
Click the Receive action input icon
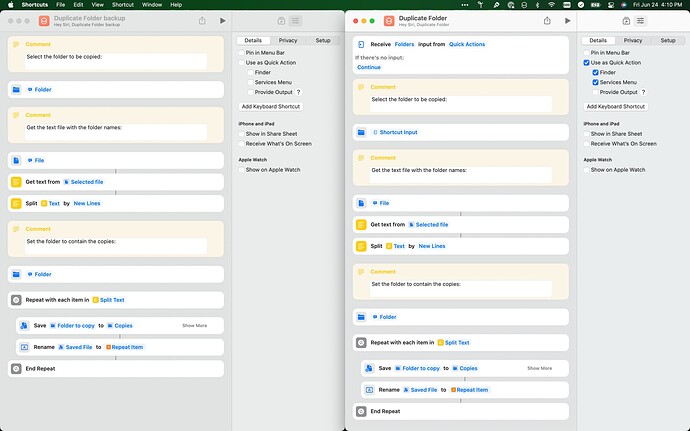click(361, 44)
